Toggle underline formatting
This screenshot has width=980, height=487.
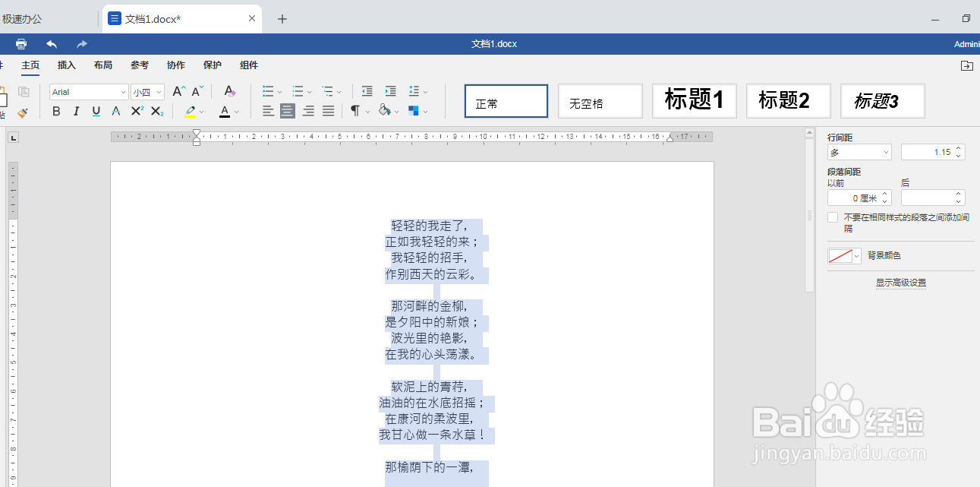(x=96, y=112)
